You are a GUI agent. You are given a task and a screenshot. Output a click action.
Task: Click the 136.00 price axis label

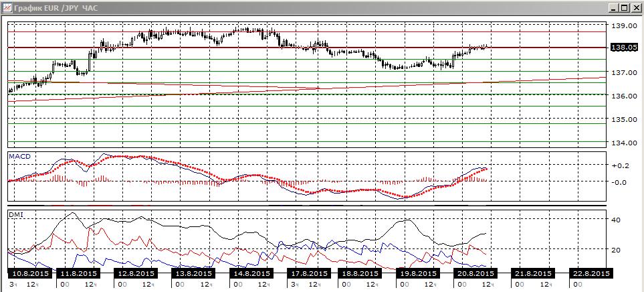click(x=625, y=96)
